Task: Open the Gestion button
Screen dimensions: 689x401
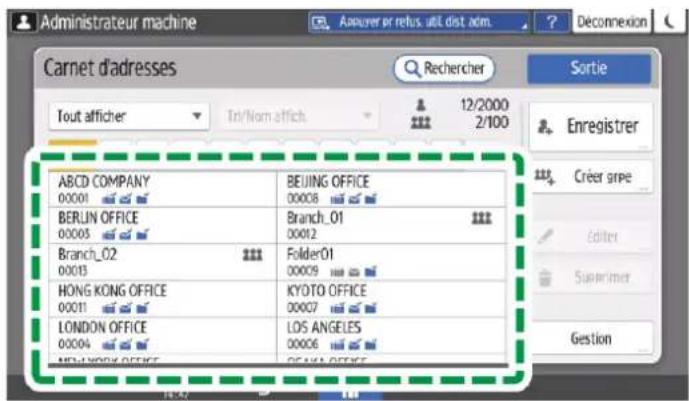Action: point(591,339)
